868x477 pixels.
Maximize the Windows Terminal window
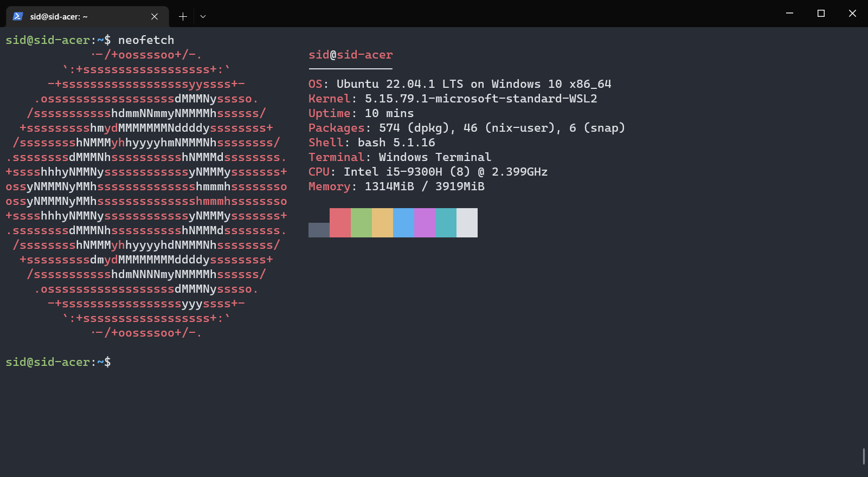click(821, 13)
